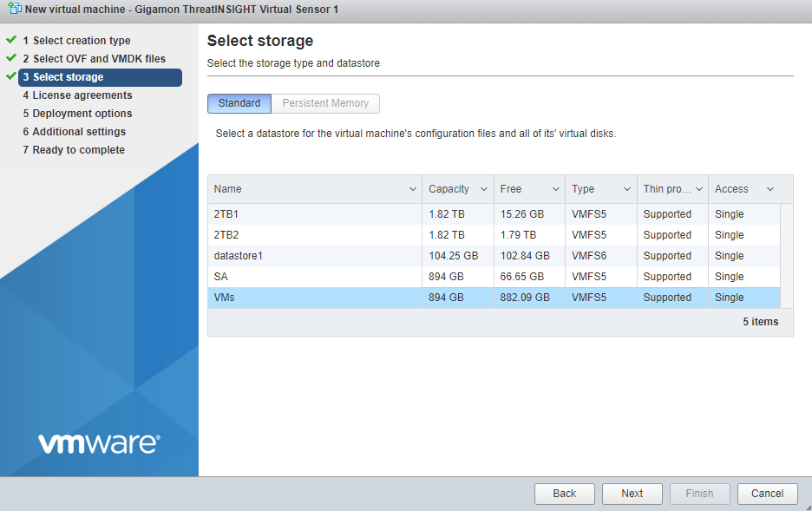Switch to the Persistent Memory tab
The height and width of the screenshot is (511, 812).
(x=325, y=103)
